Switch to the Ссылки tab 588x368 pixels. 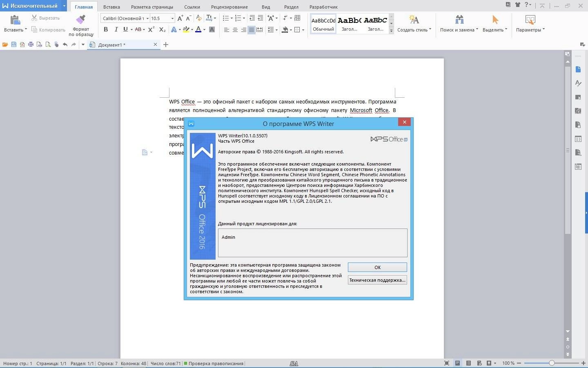click(x=192, y=7)
